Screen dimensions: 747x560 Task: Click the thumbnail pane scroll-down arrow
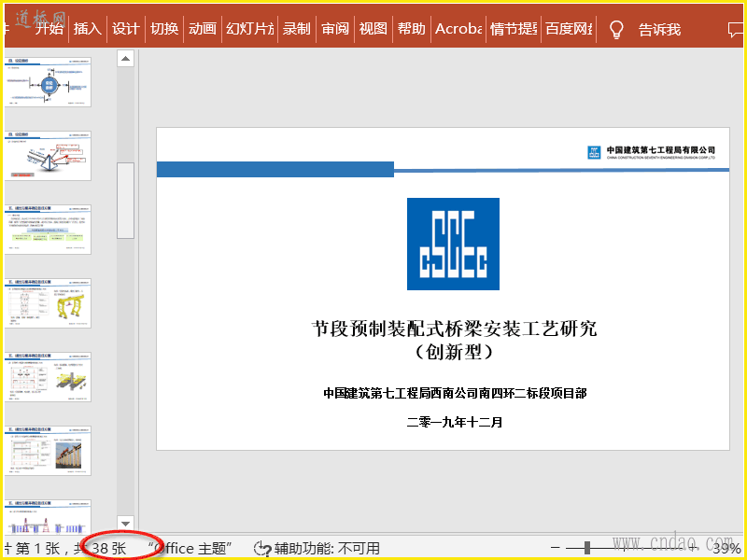tap(125, 524)
